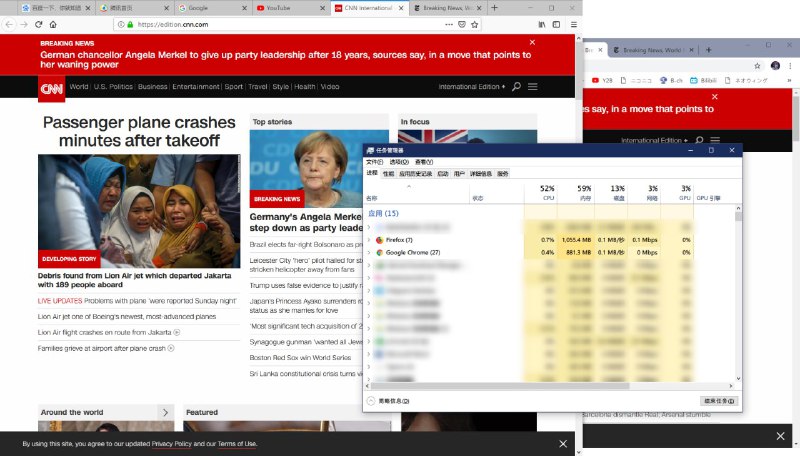Reload the CNN page in Firefox
The image size is (800, 456).
point(38,24)
